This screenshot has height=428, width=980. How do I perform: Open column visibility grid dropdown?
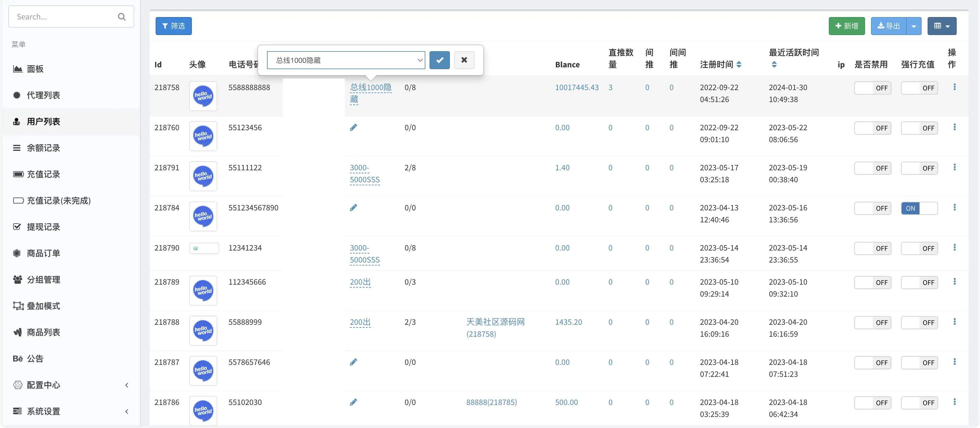942,26
